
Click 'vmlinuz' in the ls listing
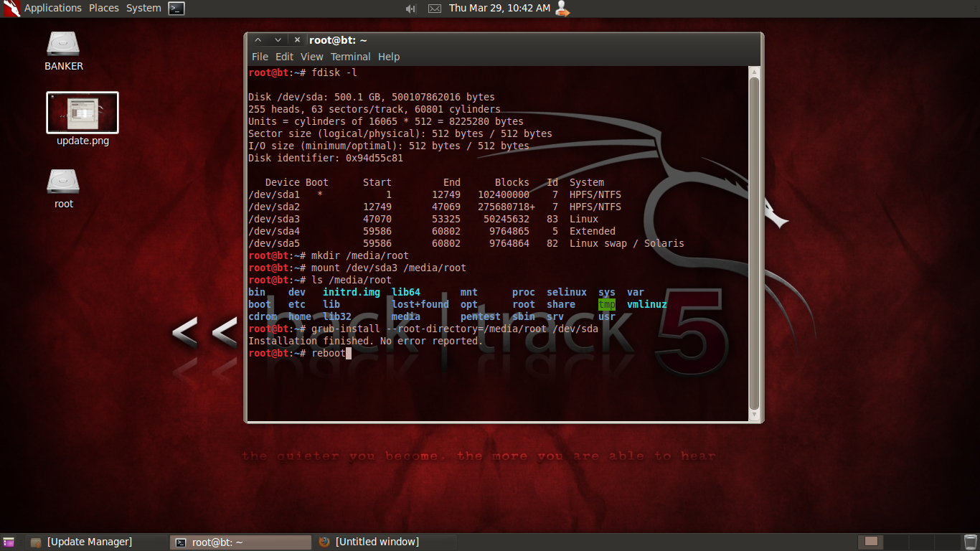pos(647,304)
